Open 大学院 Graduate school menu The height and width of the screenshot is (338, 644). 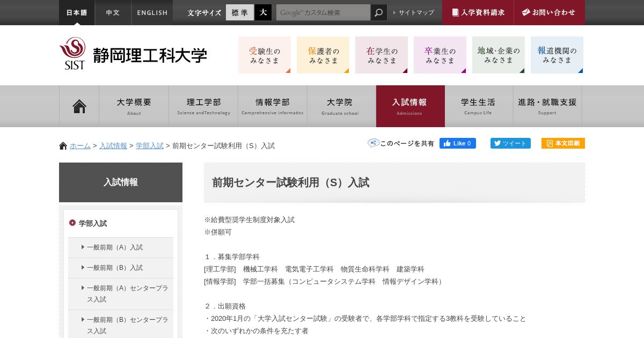341,106
